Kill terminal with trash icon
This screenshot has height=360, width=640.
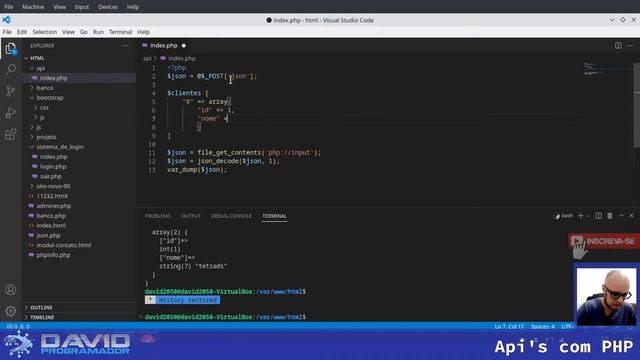click(x=610, y=216)
